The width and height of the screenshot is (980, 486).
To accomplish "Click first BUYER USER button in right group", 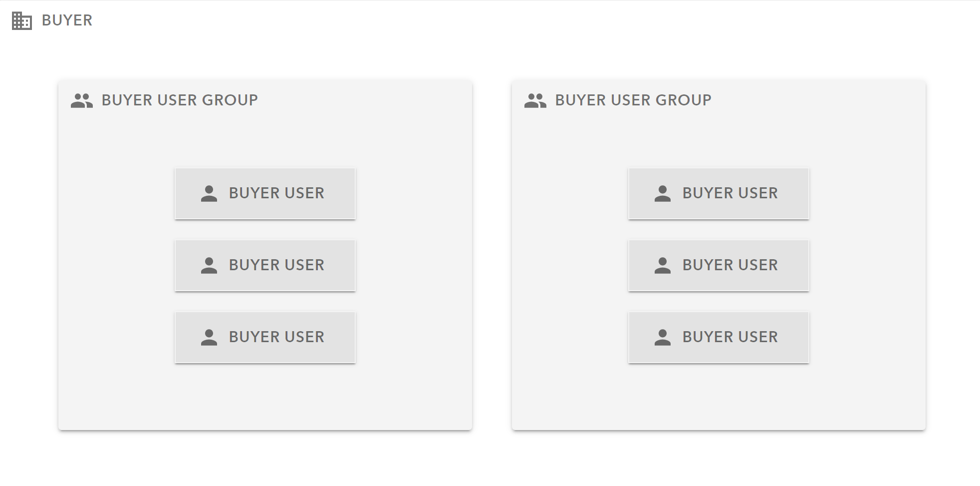I will pos(719,194).
